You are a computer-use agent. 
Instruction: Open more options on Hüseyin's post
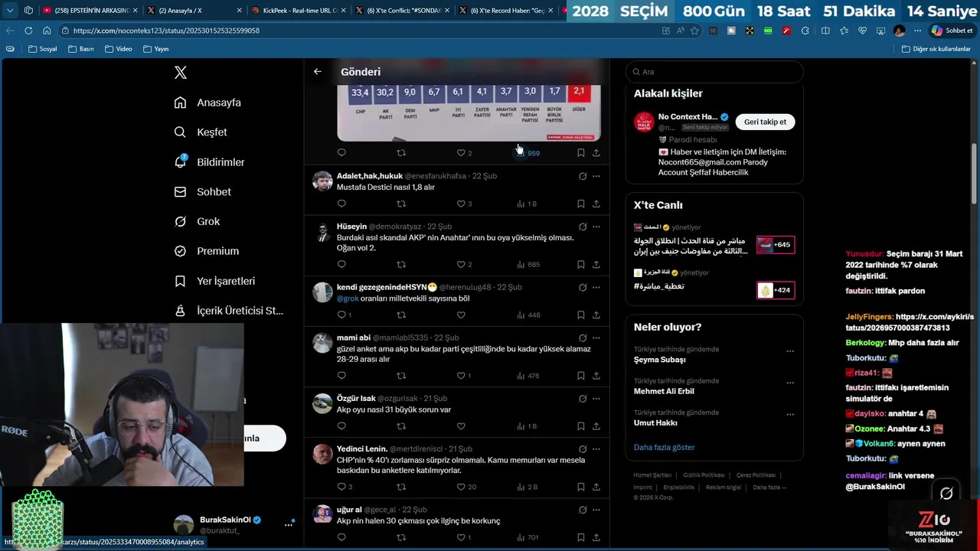(596, 227)
